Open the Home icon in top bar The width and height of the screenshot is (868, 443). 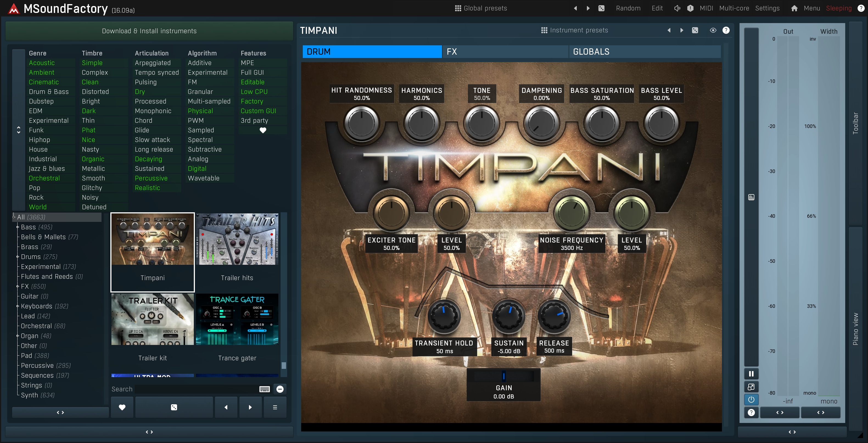[794, 8]
